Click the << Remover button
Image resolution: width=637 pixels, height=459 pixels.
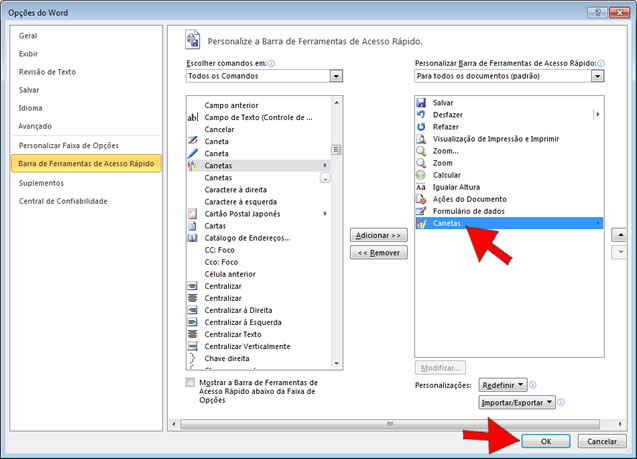(x=379, y=253)
